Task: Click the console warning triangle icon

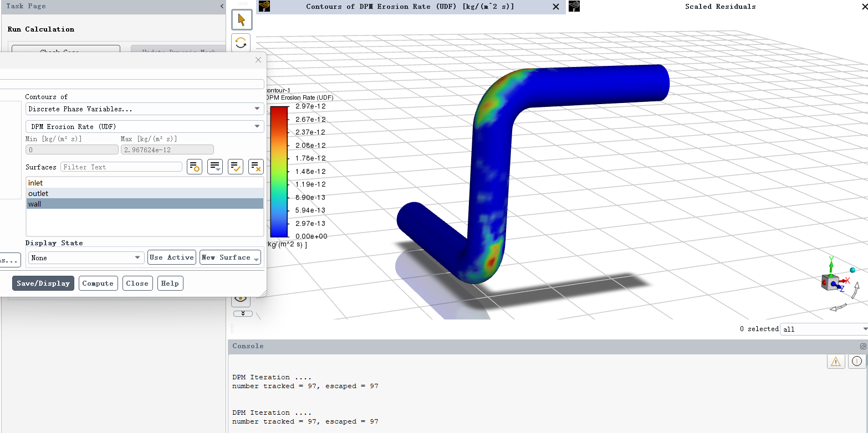Action: click(x=836, y=362)
